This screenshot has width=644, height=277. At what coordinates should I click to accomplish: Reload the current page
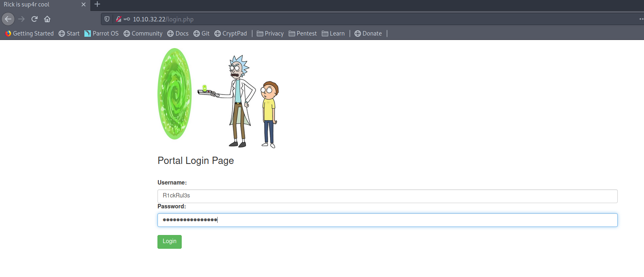point(34,19)
